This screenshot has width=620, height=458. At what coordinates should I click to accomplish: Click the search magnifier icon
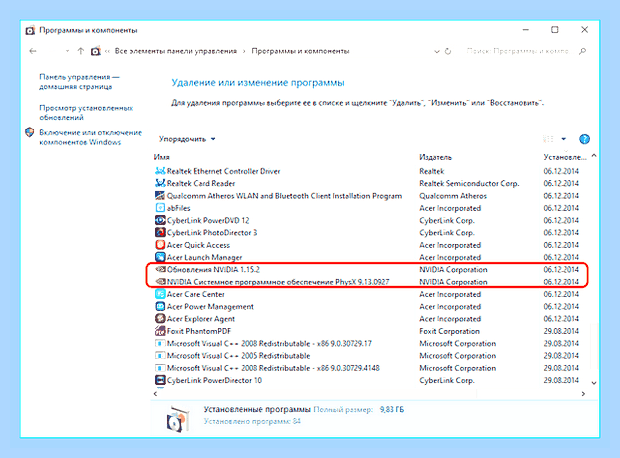(582, 51)
